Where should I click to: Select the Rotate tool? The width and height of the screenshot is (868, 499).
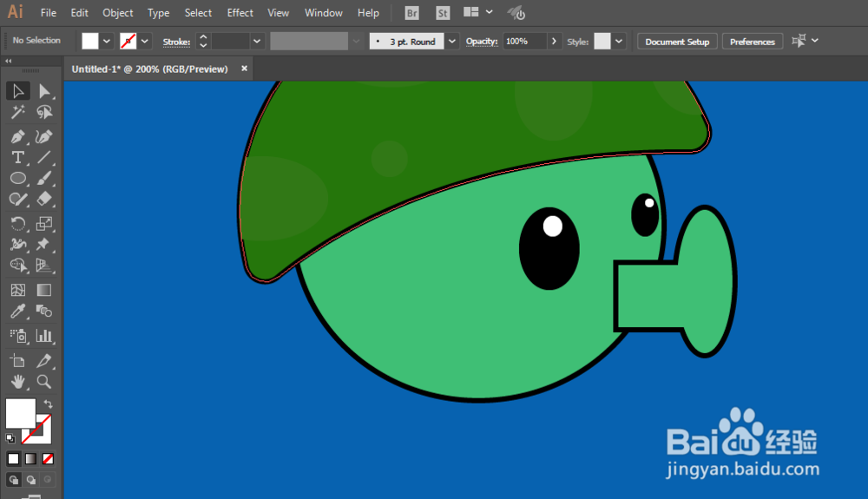point(17,224)
